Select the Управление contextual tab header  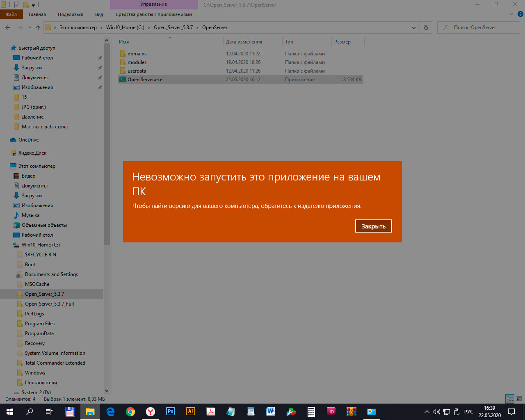coord(154,5)
